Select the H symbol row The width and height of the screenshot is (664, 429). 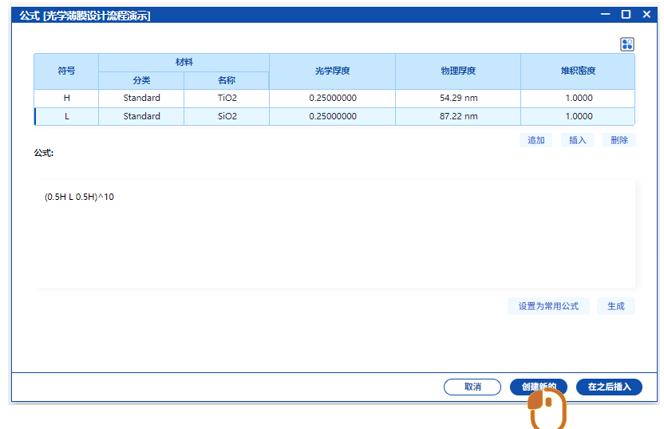click(67, 98)
